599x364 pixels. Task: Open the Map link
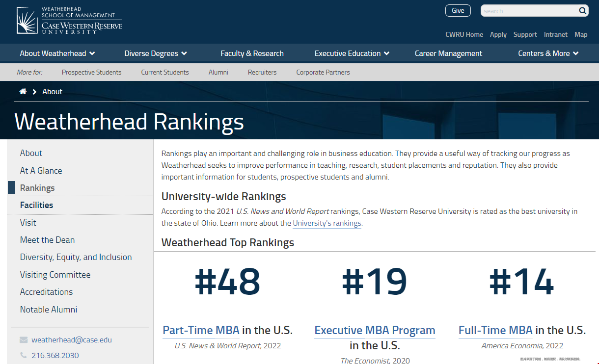click(x=581, y=34)
